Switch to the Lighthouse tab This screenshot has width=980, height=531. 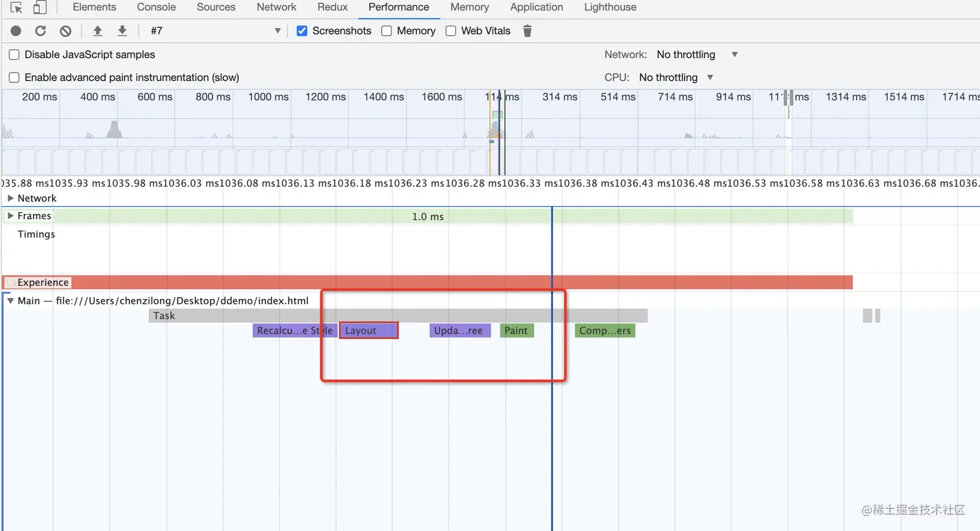coord(610,7)
